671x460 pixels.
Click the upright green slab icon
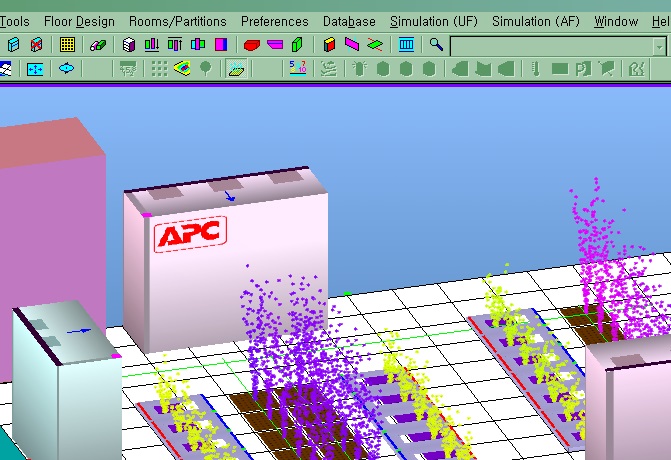[x=297, y=45]
